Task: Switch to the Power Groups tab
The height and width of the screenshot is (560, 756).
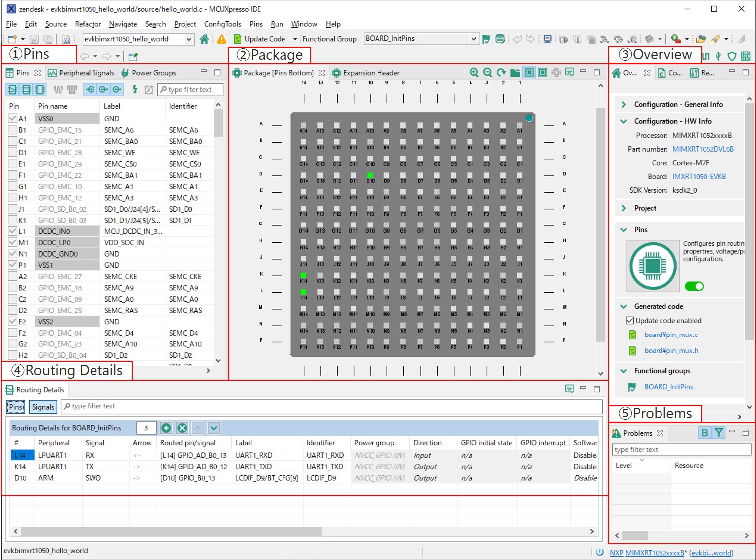Action: pos(148,73)
